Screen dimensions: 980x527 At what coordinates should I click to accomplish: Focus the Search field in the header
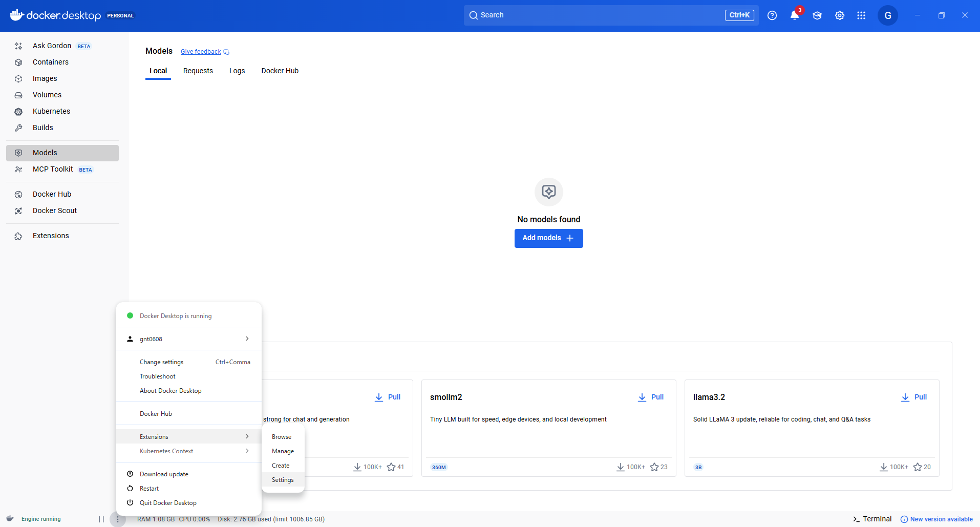click(x=611, y=15)
